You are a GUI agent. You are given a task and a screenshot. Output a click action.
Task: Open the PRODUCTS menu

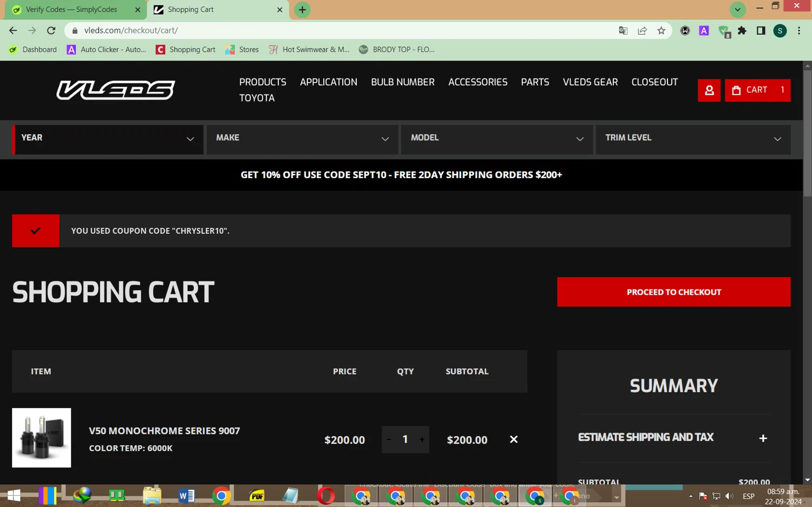tap(263, 82)
